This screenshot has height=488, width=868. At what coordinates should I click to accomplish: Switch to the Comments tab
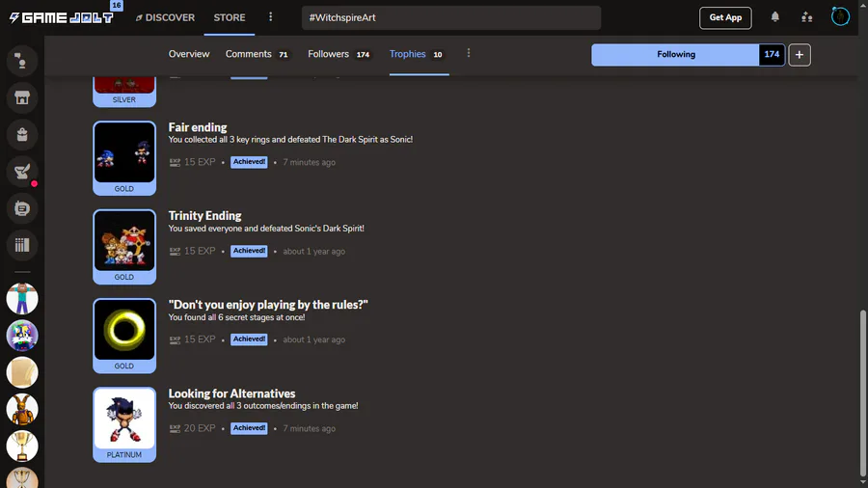257,54
